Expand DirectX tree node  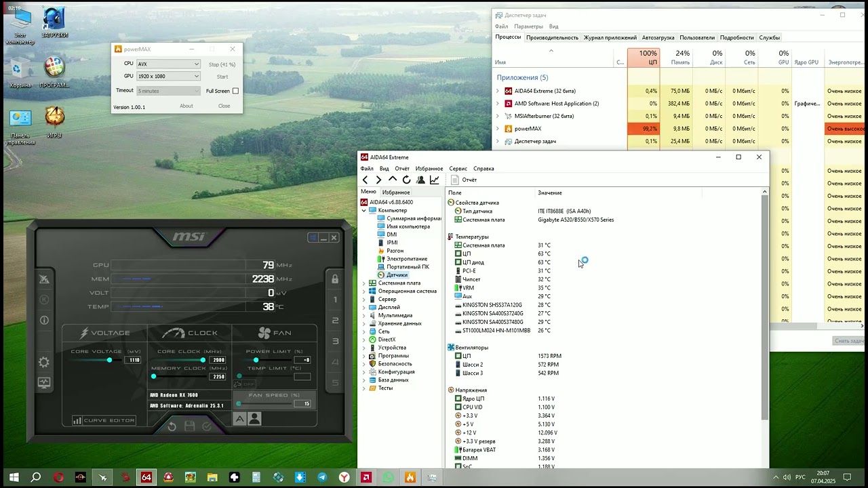363,340
